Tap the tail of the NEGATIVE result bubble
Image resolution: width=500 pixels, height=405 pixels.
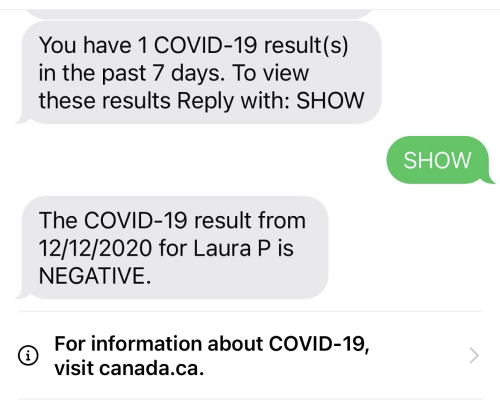pos(23,295)
